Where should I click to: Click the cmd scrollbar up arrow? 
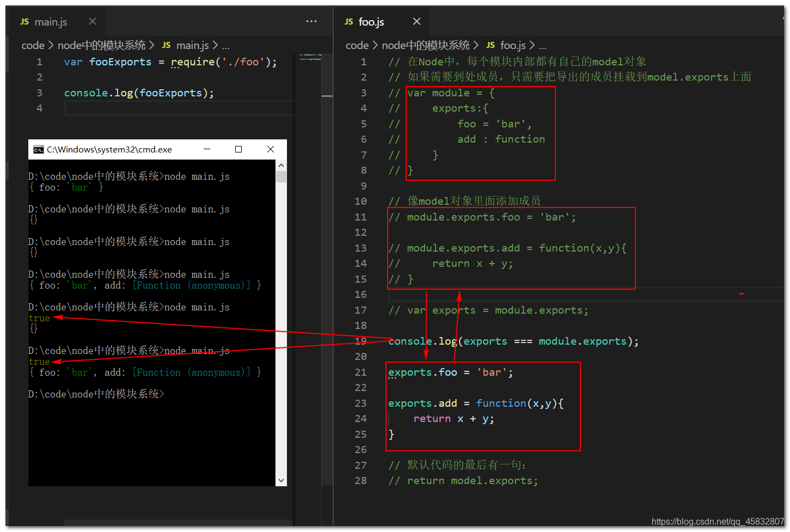point(281,165)
